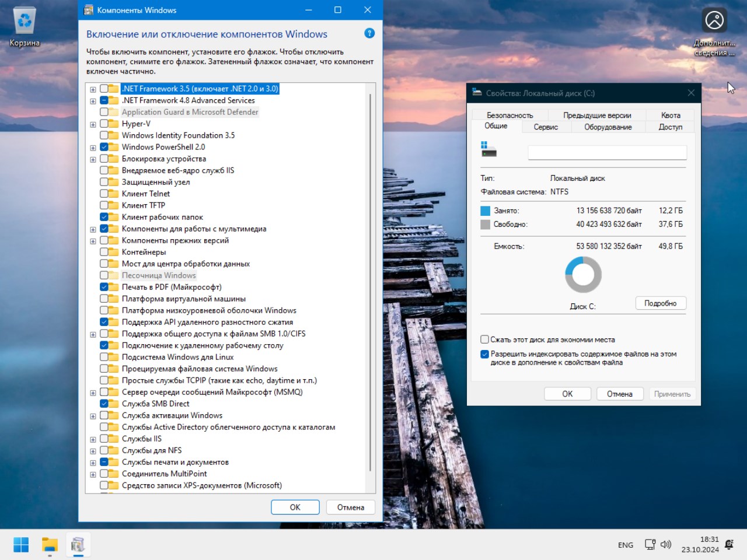Click the Windows Components taskbar icon
Viewport: 747px width, 560px height.
(78, 545)
